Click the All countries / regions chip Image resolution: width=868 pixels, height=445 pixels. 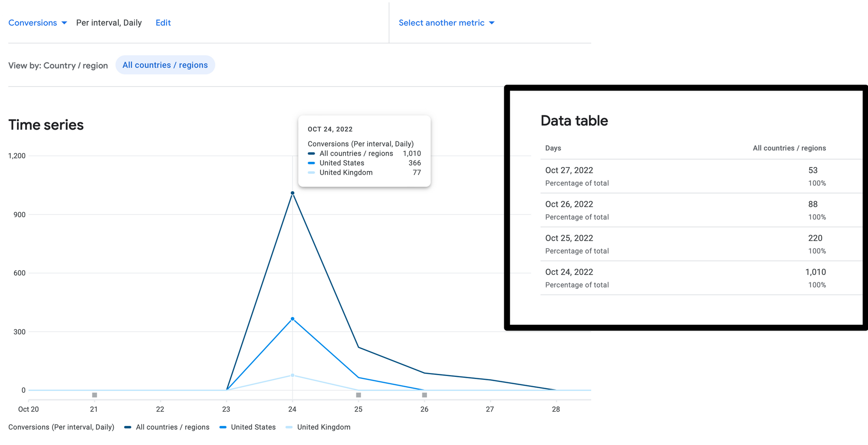(x=165, y=65)
